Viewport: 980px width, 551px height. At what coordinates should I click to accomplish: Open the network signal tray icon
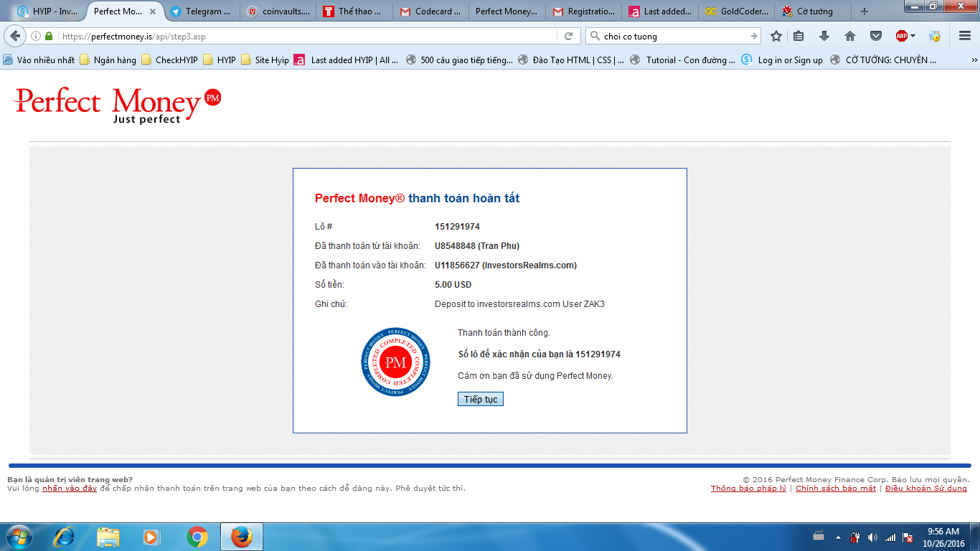click(x=890, y=537)
